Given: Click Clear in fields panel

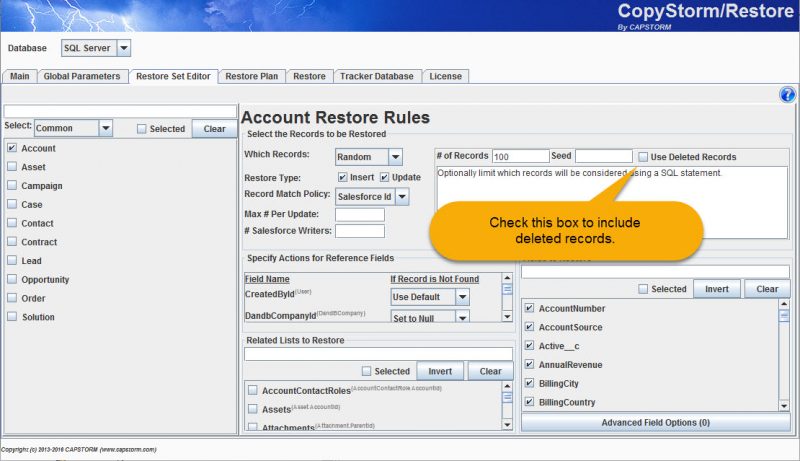Looking at the screenshot, I should coord(767,289).
